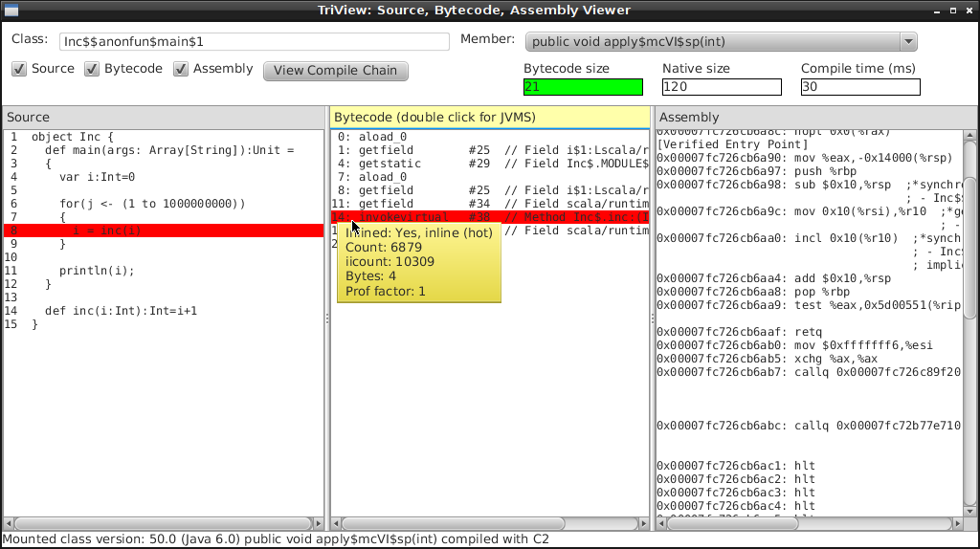Image resolution: width=980 pixels, height=549 pixels.
Task: Click status bar text about mounted class version
Action: coord(276,539)
